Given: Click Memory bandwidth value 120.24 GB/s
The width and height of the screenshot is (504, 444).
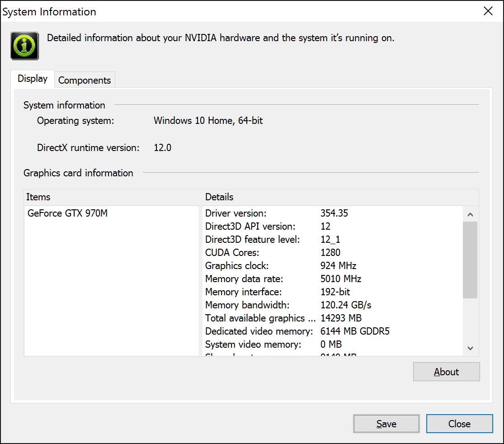Looking at the screenshot, I should coord(345,305).
